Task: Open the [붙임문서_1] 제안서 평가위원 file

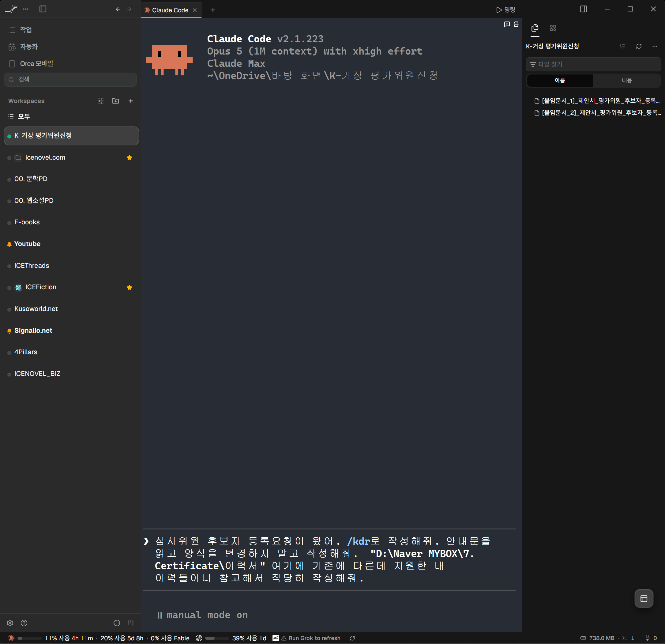Action: pyautogui.click(x=597, y=101)
